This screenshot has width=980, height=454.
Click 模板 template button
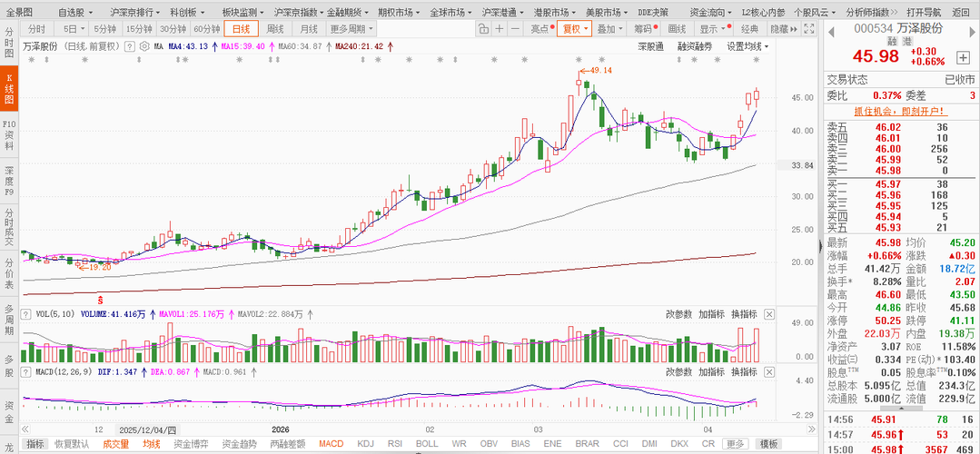coord(769,444)
